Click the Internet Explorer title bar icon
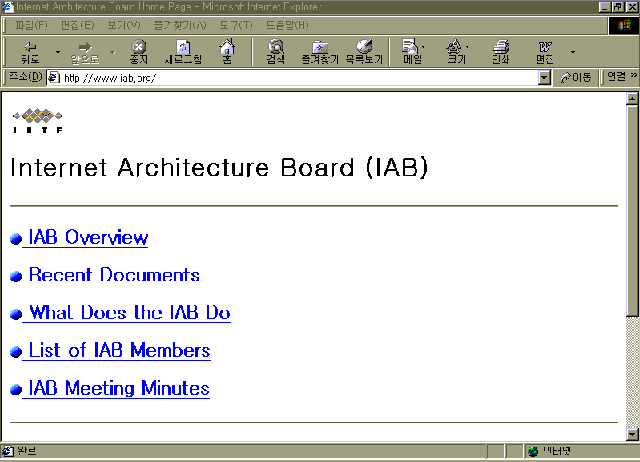 7,7
